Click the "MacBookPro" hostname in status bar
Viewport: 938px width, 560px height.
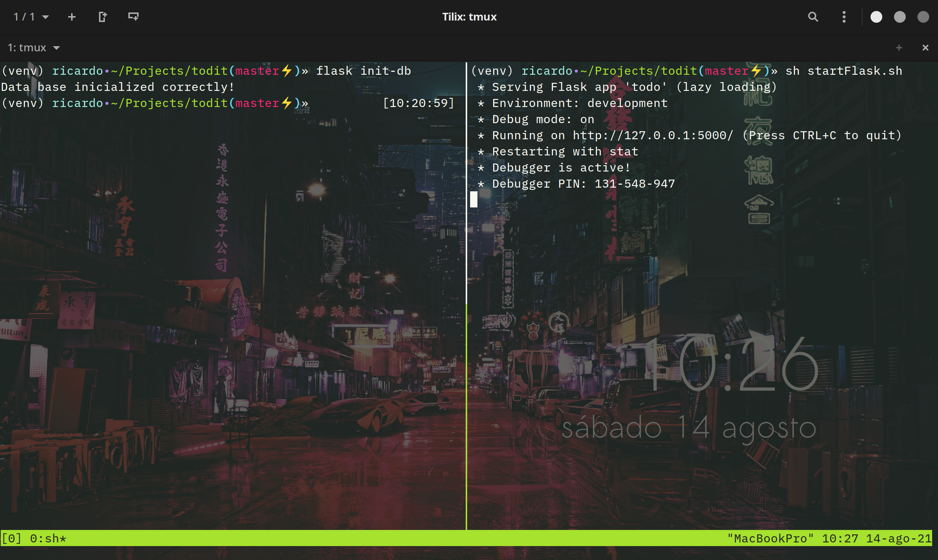(x=770, y=538)
